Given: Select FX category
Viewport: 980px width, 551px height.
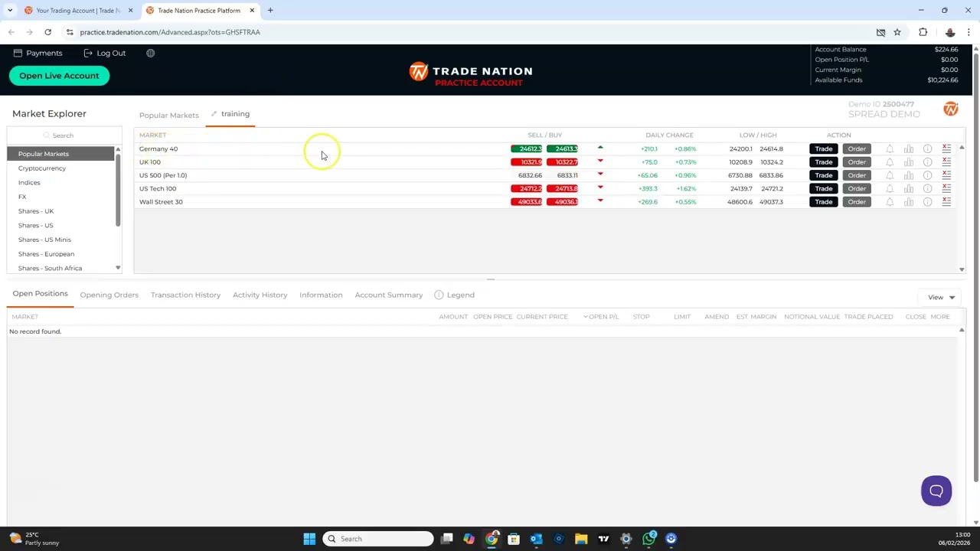Looking at the screenshot, I should coord(22,197).
